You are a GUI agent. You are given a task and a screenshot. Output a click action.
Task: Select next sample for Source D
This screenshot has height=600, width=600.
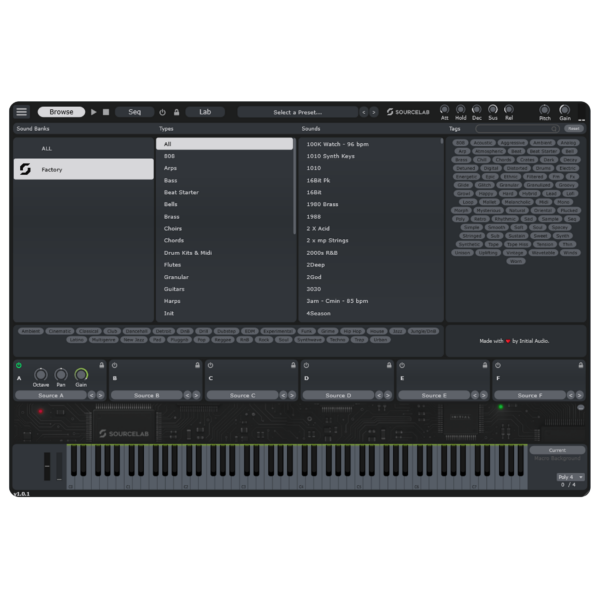tap(388, 395)
